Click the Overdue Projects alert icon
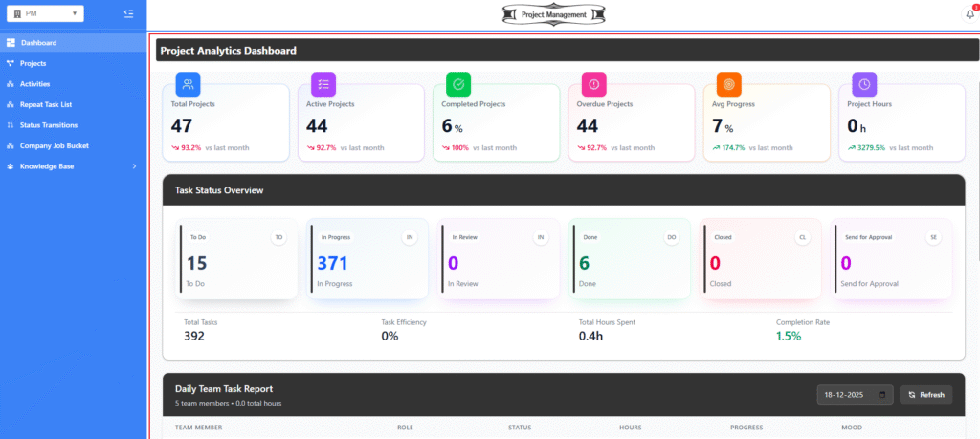Image resolution: width=980 pixels, height=439 pixels. (593, 84)
